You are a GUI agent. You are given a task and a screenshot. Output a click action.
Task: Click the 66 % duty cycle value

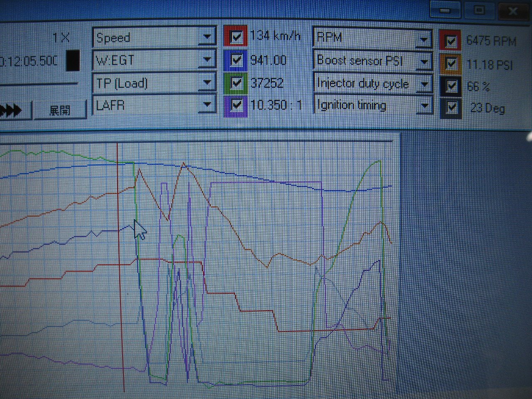pyautogui.click(x=478, y=86)
